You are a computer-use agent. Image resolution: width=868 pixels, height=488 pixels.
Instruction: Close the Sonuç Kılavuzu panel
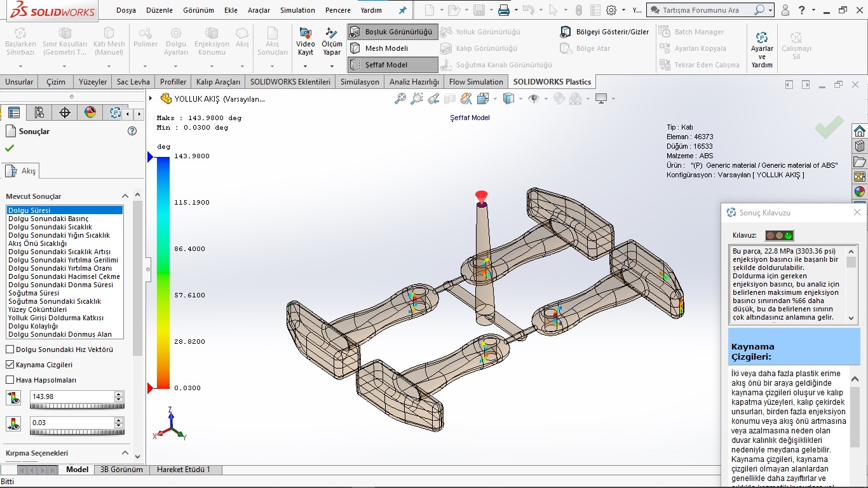coord(857,212)
